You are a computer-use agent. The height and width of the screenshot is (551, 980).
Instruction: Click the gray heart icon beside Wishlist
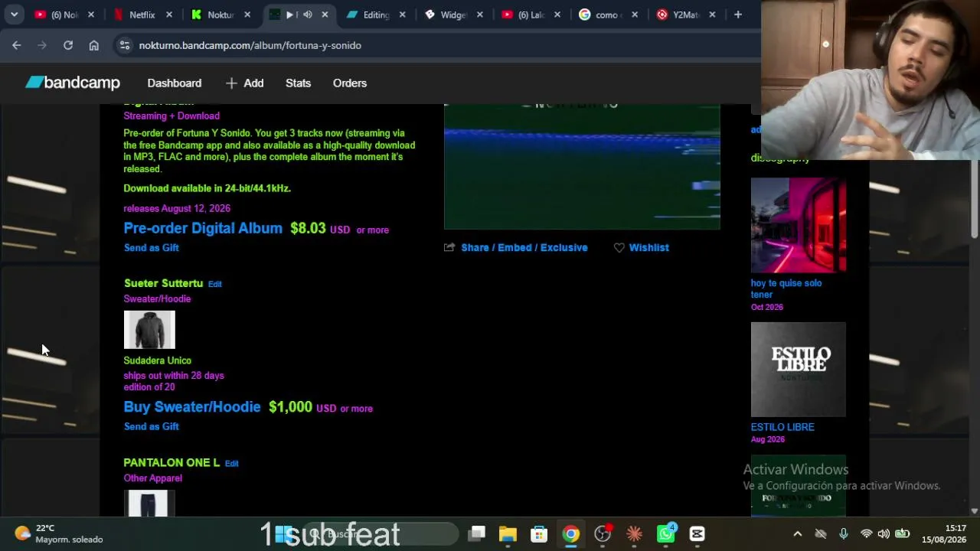pyautogui.click(x=619, y=248)
